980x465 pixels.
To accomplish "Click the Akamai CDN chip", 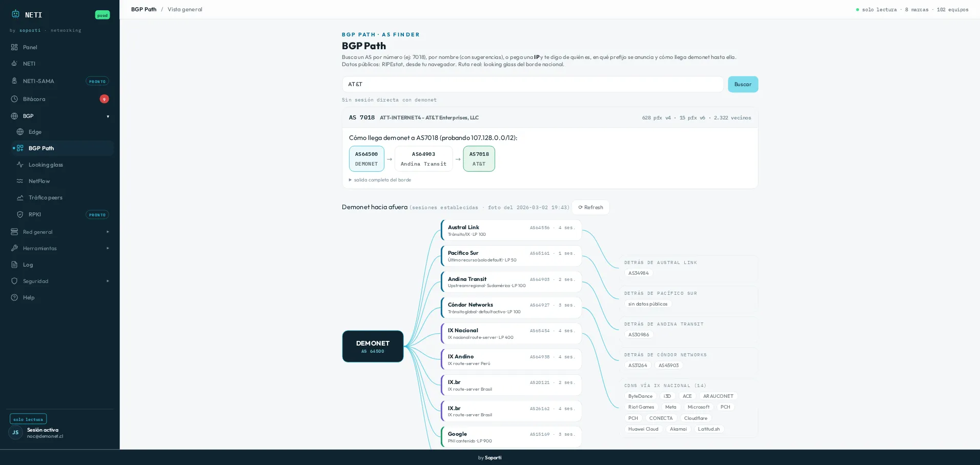I will 678,429.
